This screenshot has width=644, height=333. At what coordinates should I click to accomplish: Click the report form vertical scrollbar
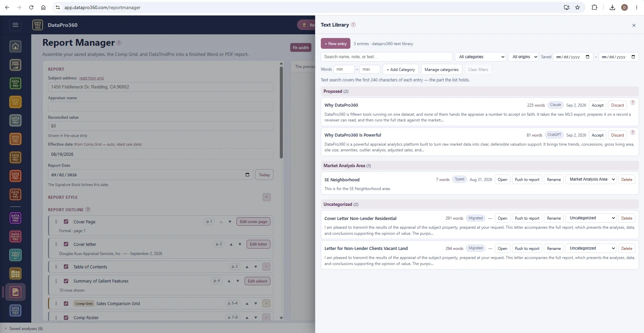tap(282, 113)
